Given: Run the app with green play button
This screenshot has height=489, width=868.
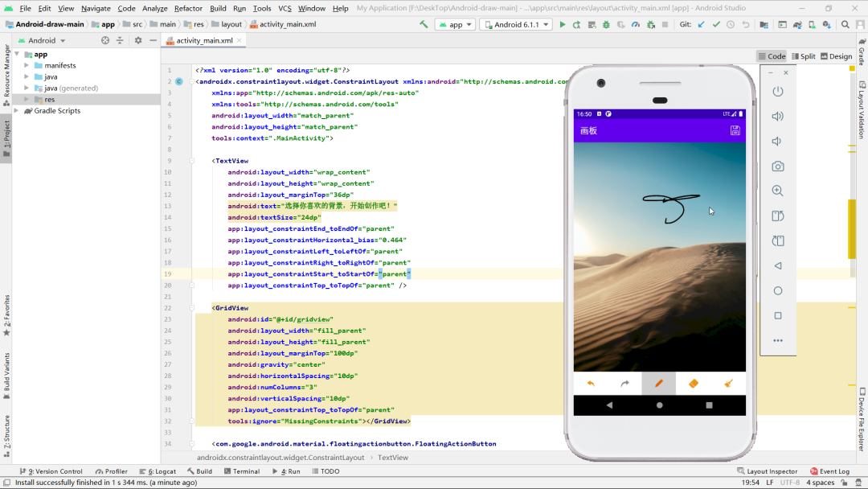Looking at the screenshot, I should (563, 24).
